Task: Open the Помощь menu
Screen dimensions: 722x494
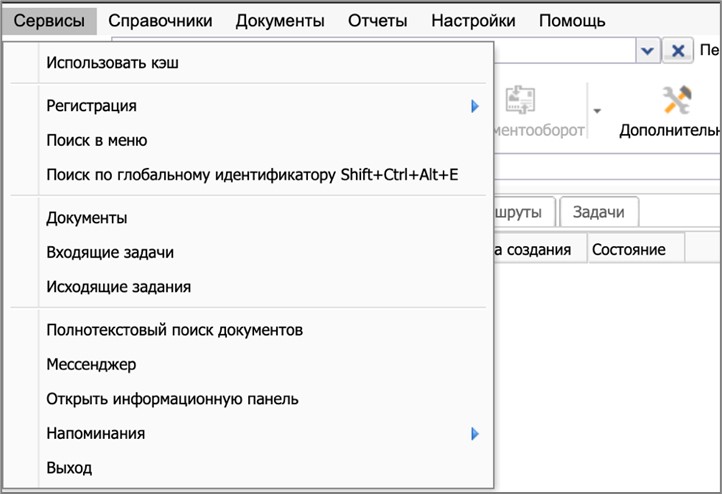Action: point(572,20)
